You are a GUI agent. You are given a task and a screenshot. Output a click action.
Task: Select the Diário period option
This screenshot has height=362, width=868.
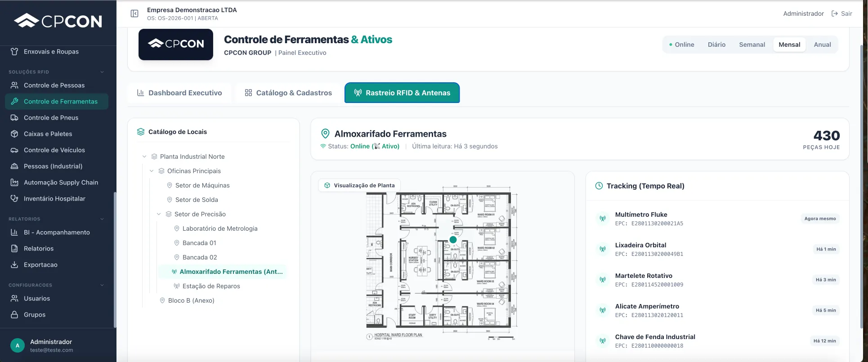click(716, 44)
